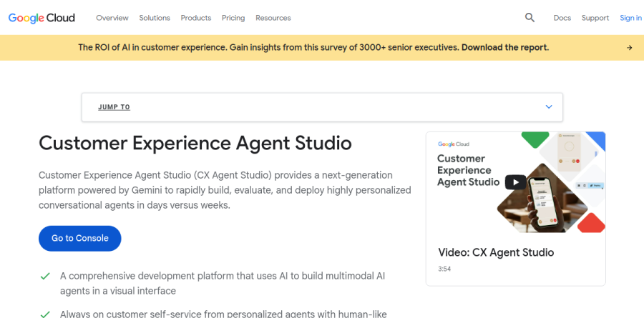Viewport: 644px width, 318px height.
Task: Open the Solutions menu
Action: (155, 18)
